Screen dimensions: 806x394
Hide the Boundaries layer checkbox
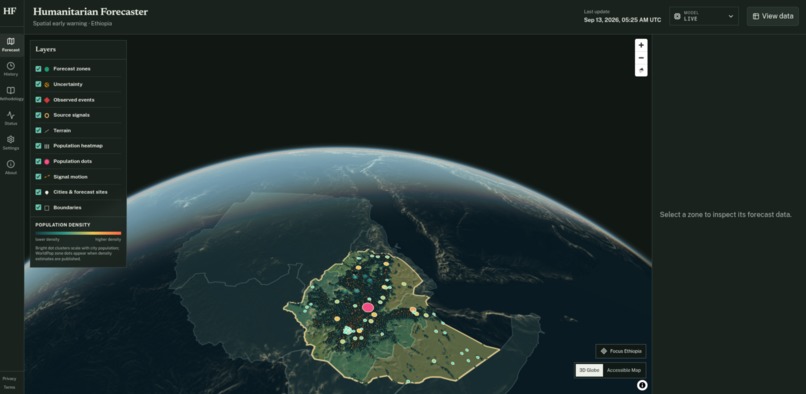pyautogui.click(x=38, y=208)
